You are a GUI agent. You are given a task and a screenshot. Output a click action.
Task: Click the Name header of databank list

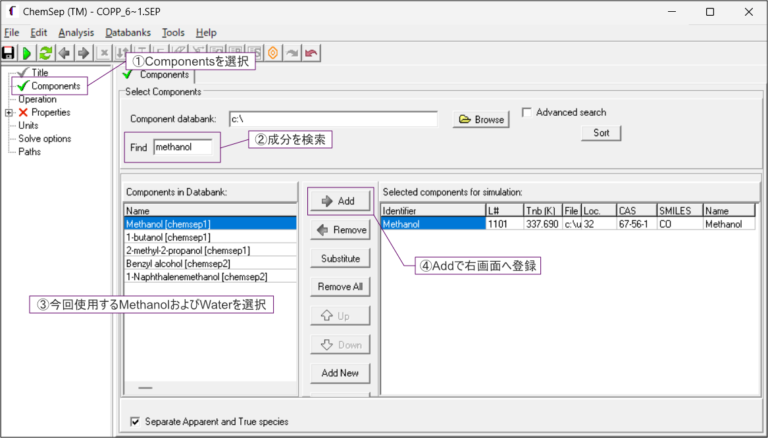[x=210, y=211]
